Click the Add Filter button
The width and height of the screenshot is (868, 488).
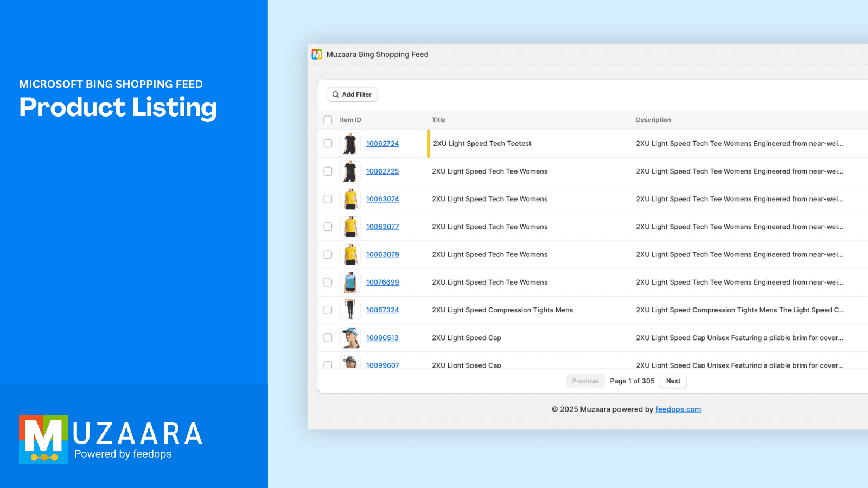coord(352,94)
